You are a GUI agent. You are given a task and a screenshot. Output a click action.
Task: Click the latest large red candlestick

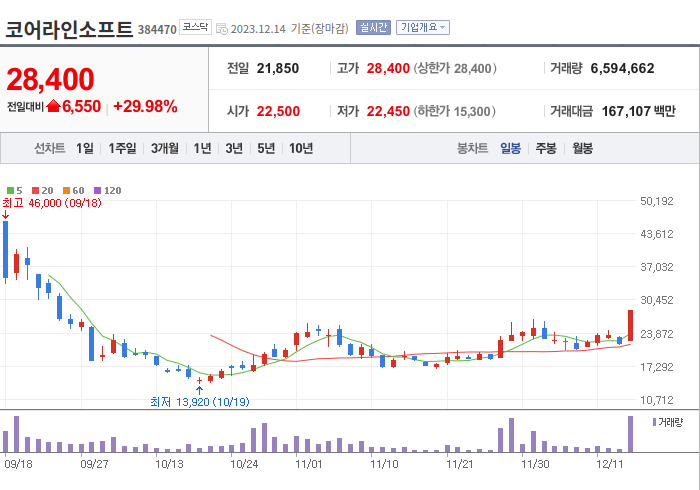(x=630, y=325)
